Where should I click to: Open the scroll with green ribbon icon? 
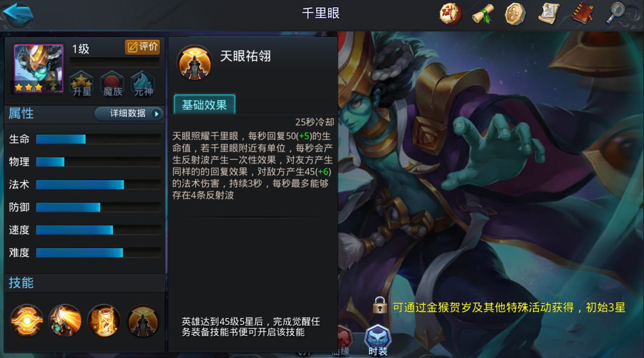[482, 14]
